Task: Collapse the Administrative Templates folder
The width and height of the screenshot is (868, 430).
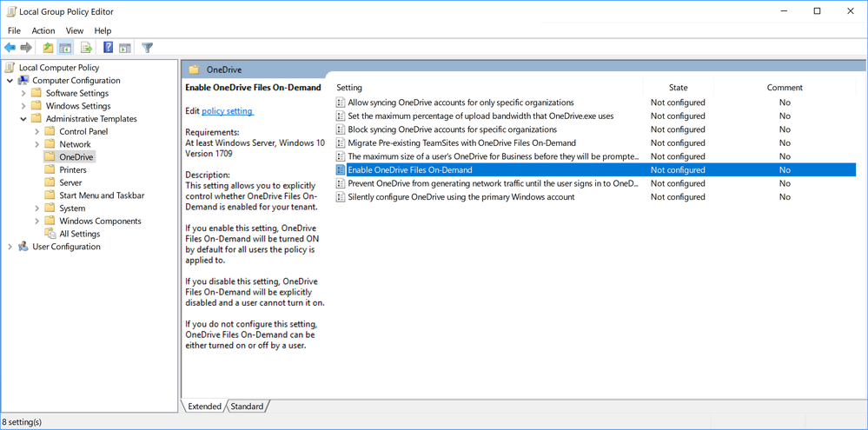Action: 23,119
